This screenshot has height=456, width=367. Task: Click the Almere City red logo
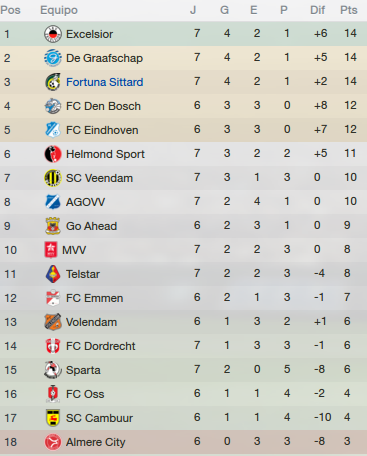tap(53, 442)
